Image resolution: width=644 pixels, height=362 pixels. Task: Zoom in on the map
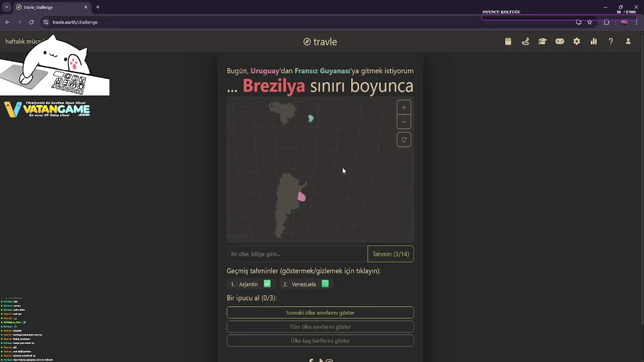pyautogui.click(x=404, y=108)
